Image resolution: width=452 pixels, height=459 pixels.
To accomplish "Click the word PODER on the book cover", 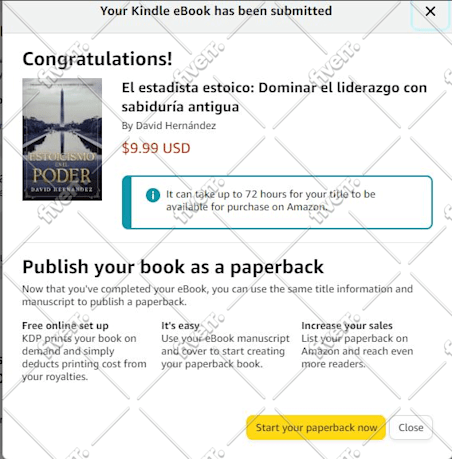I will pos(62,176).
